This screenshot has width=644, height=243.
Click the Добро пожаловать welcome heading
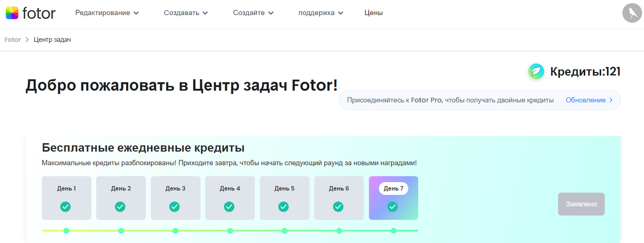(182, 86)
